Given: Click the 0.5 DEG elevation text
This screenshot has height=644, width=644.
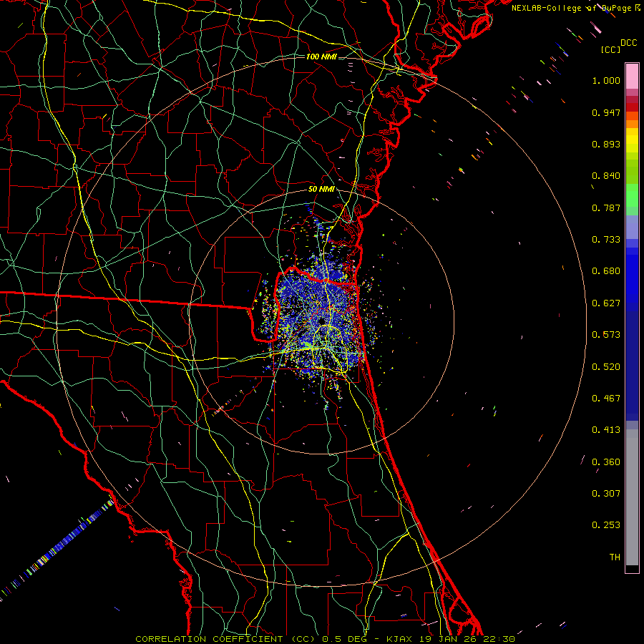Looking at the screenshot, I should [x=346, y=639].
